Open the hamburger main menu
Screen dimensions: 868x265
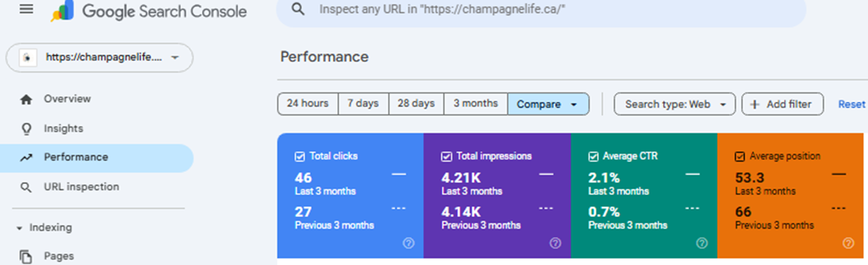tap(26, 9)
